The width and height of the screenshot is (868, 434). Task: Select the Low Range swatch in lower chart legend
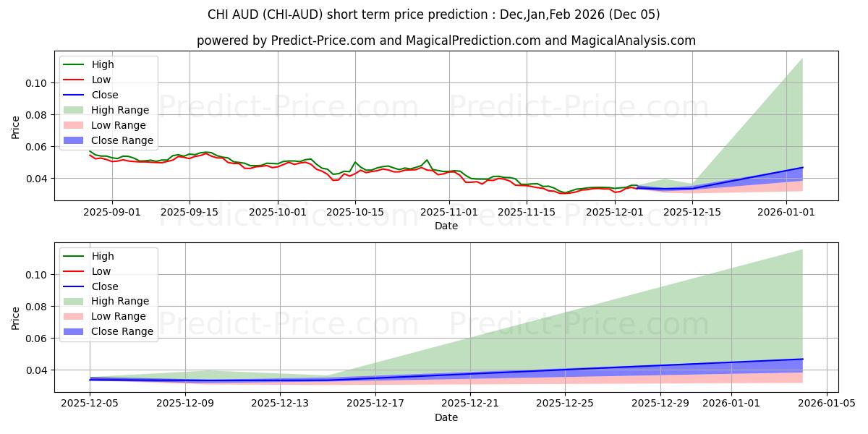pos(75,316)
